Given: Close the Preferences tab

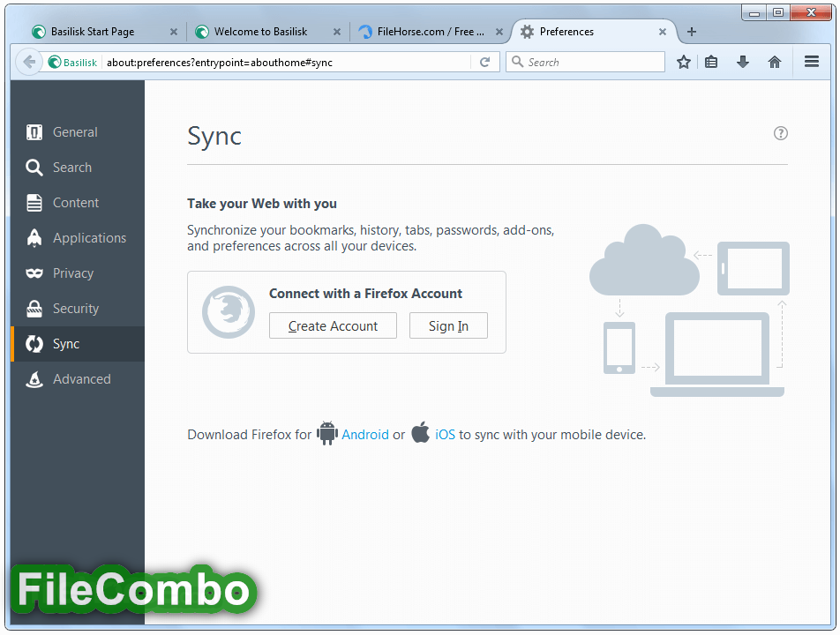Looking at the screenshot, I should tap(663, 32).
